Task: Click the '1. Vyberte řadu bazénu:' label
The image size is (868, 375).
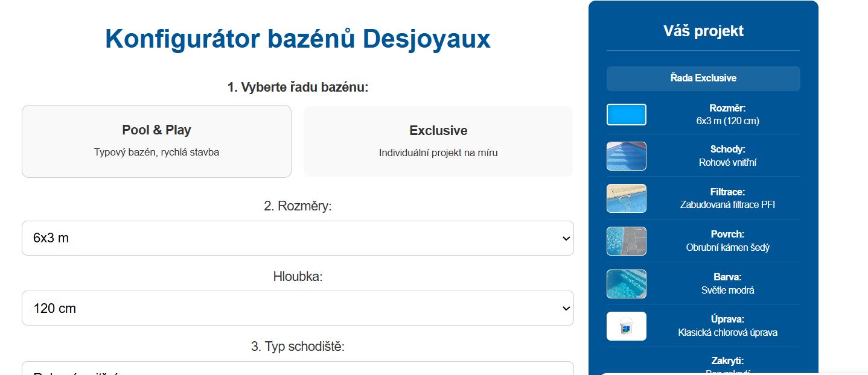Action: point(298,87)
